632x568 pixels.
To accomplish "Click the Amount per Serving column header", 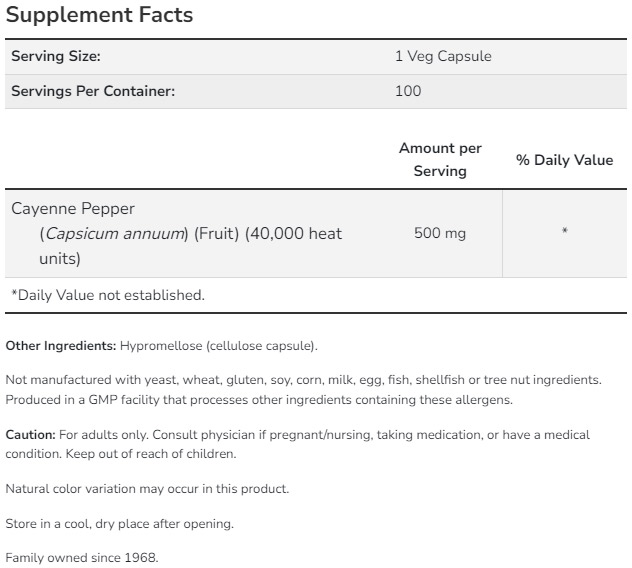I will tap(440, 159).
